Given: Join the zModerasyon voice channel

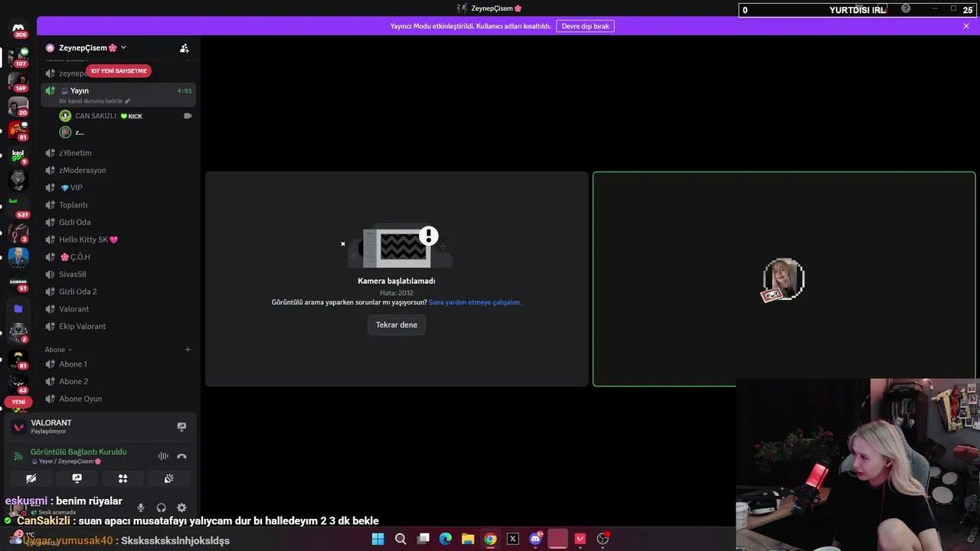Looking at the screenshot, I should click(x=119, y=170).
